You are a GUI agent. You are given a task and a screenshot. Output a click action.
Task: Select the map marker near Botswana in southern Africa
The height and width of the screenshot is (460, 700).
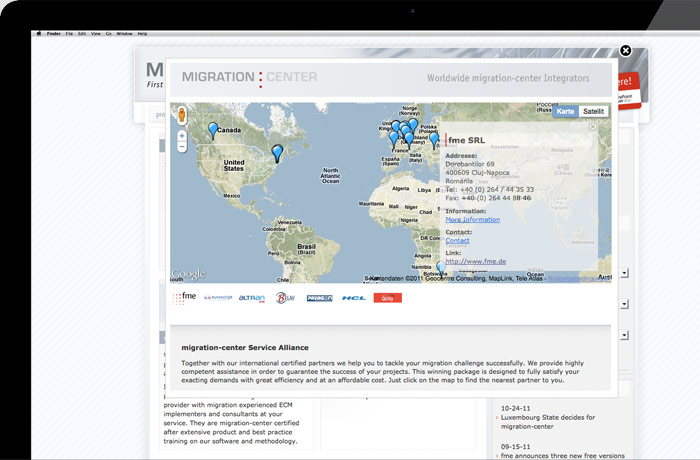click(441, 268)
